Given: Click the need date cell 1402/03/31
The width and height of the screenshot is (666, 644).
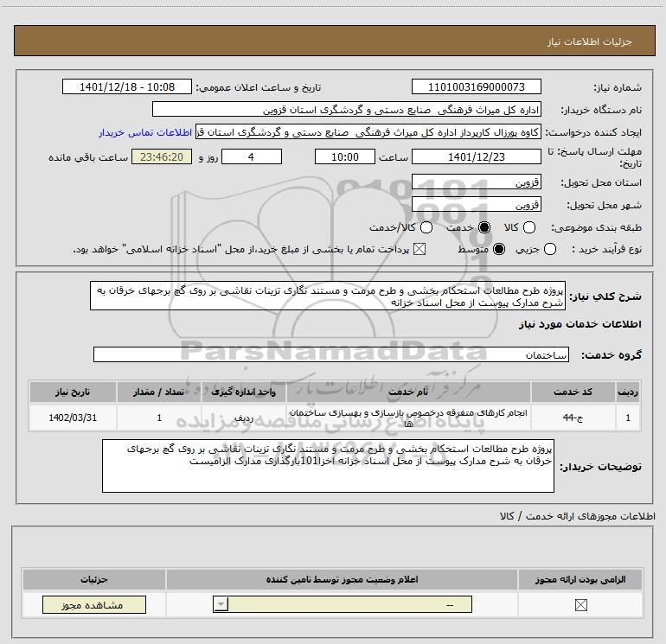Looking at the screenshot, I should [x=73, y=418].
